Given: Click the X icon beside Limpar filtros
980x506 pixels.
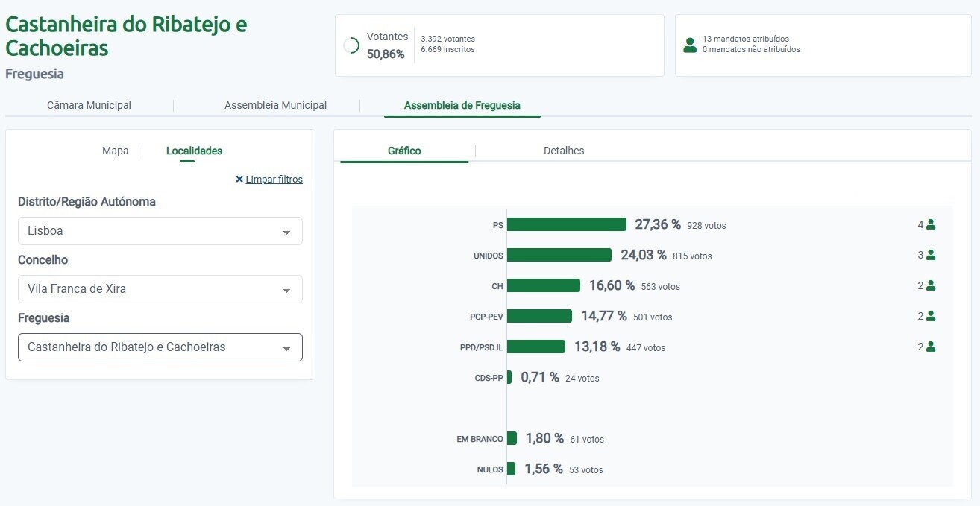Looking at the screenshot, I should click(239, 180).
